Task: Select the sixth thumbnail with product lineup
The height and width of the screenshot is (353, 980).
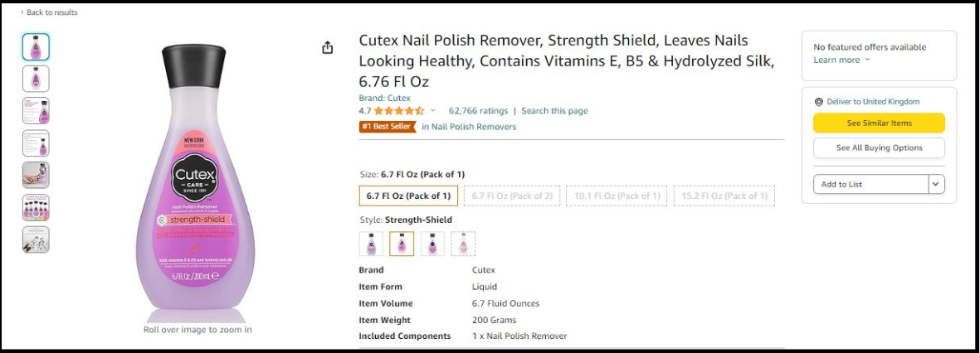Action: click(36, 208)
